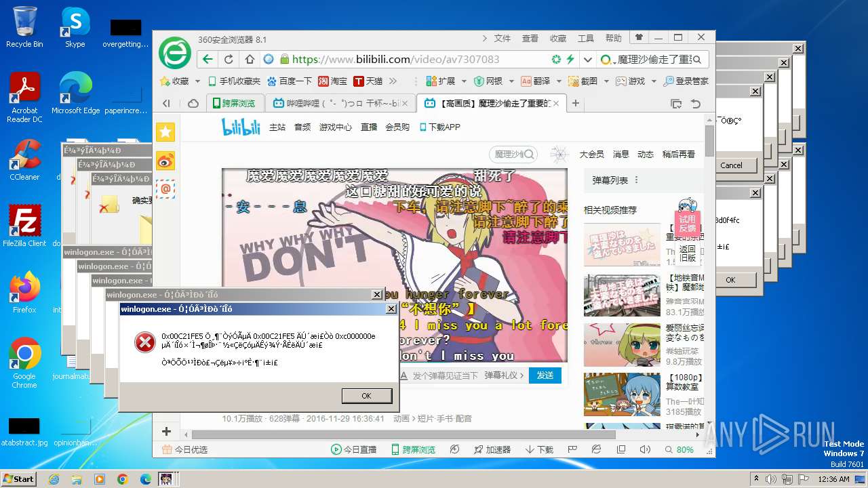This screenshot has height=488, width=868.
Task: Click the search magnifier in search box
Action: pyautogui.click(x=698, y=60)
